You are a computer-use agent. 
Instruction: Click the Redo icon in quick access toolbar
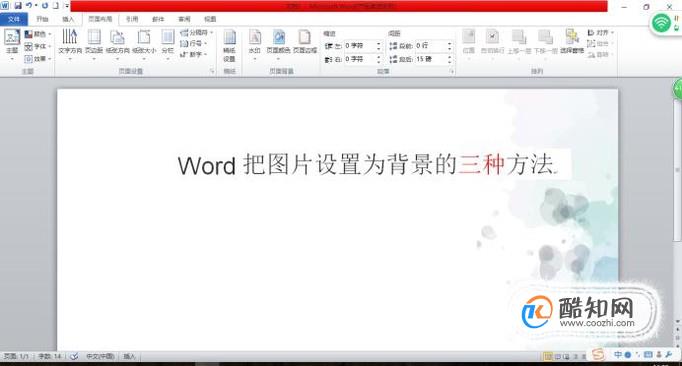click(x=45, y=6)
